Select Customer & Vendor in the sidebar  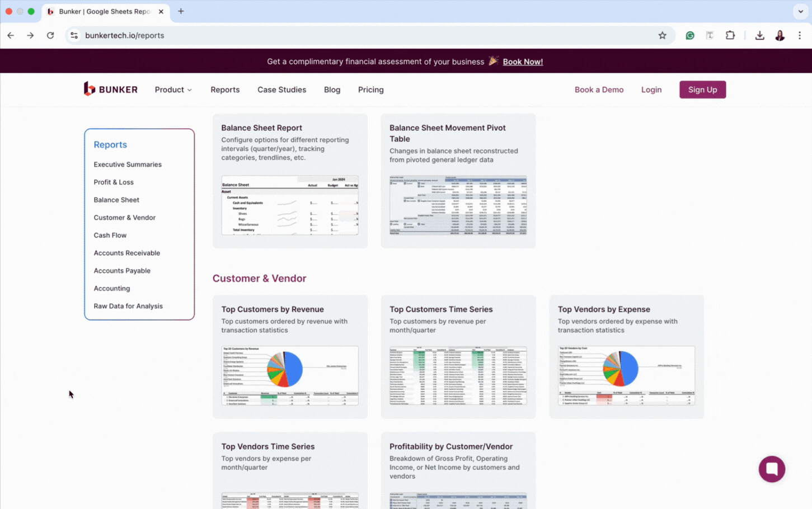(125, 218)
